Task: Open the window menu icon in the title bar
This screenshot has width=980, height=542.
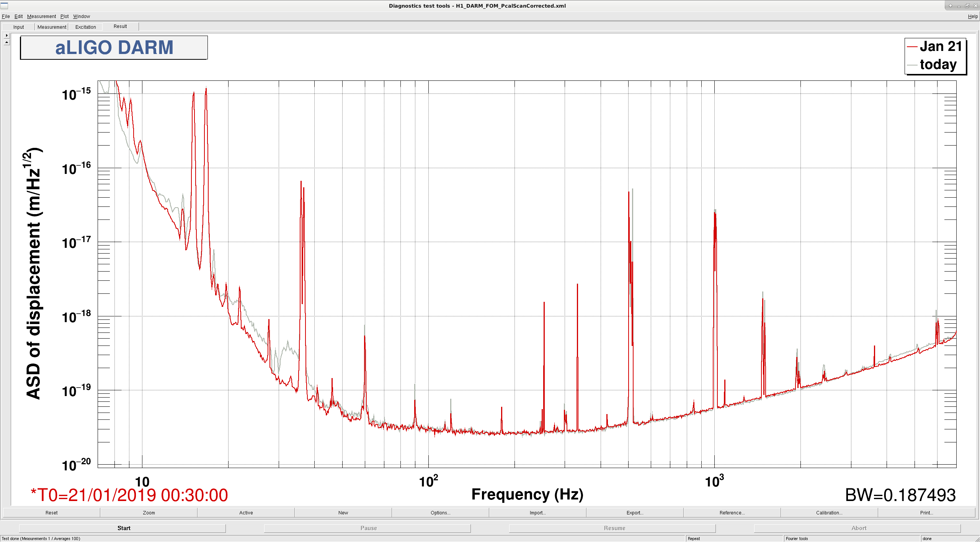Action: pos(4,5)
